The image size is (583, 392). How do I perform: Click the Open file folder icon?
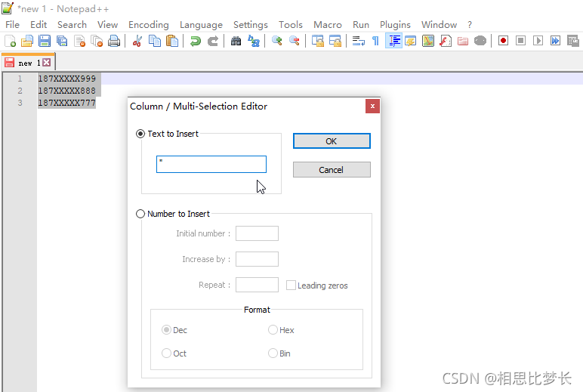coord(26,41)
